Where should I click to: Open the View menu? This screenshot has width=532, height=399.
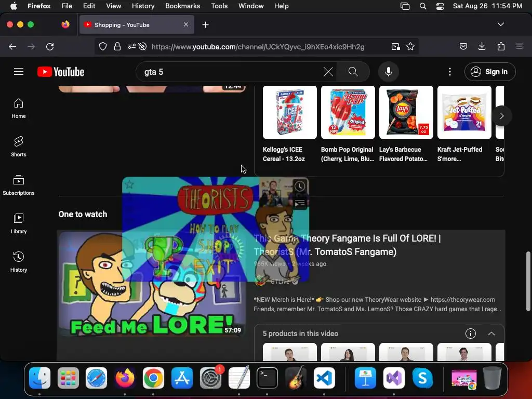114,6
